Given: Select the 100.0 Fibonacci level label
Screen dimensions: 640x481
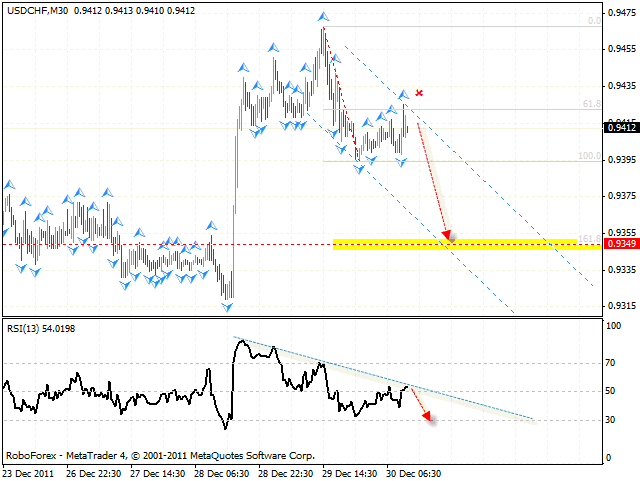Looking at the screenshot, I should (x=590, y=156).
